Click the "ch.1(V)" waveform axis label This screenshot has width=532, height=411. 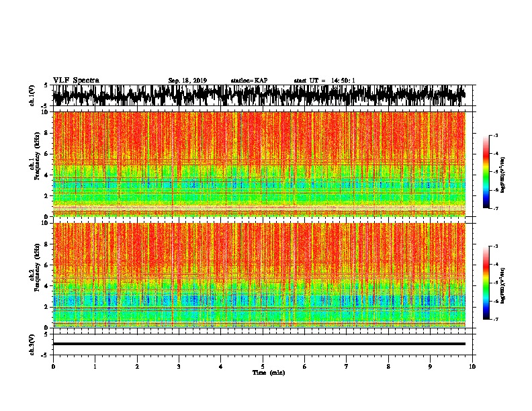click(x=32, y=95)
